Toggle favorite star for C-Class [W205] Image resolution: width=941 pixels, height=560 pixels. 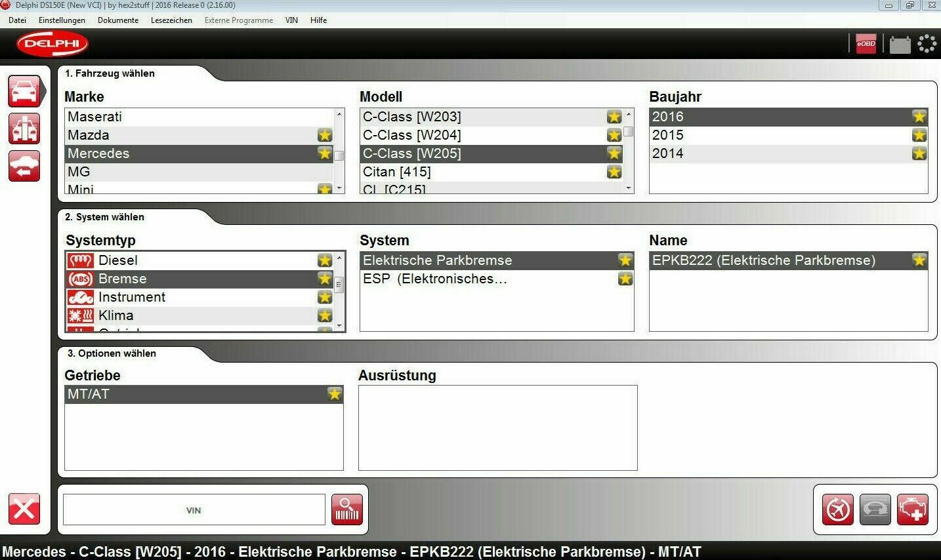(x=614, y=153)
